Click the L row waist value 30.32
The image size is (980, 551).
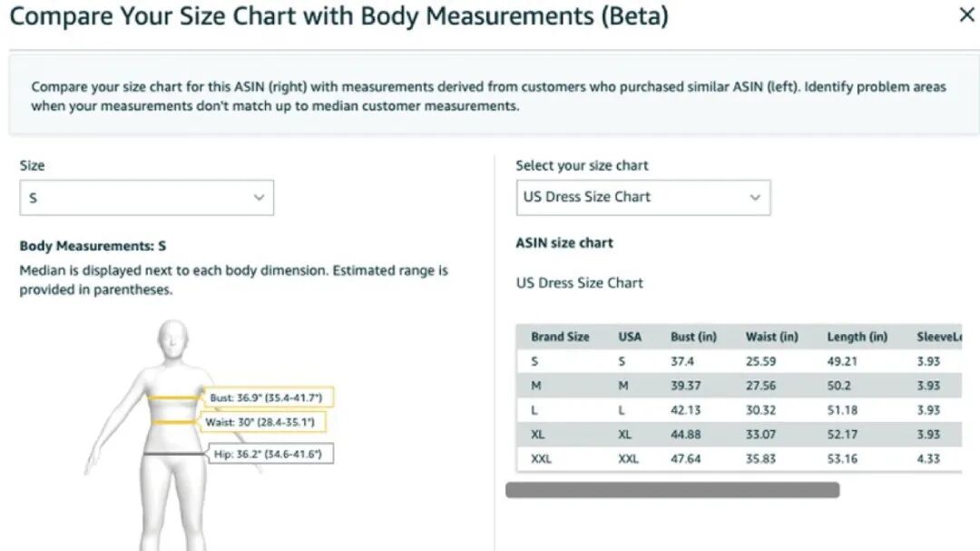pyautogui.click(x=762, y=410)
